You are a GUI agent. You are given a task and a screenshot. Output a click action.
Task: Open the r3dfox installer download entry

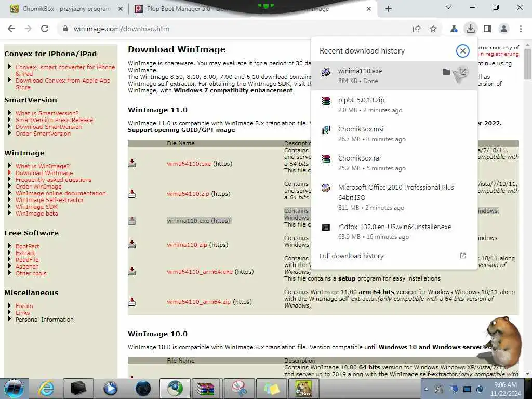pyautogui.click(x=394, y=232)
